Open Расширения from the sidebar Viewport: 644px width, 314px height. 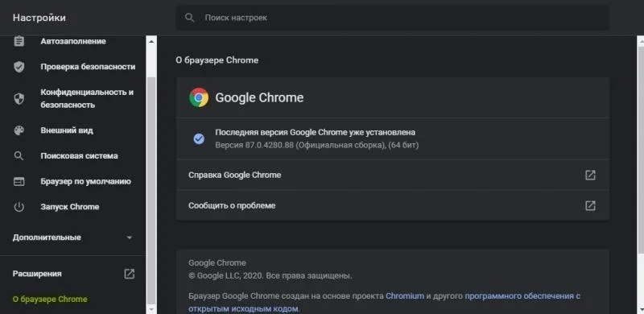point(37,274)
